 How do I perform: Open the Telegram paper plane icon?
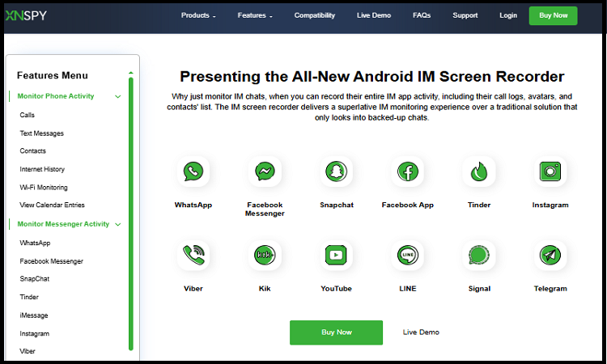point(550,255)
